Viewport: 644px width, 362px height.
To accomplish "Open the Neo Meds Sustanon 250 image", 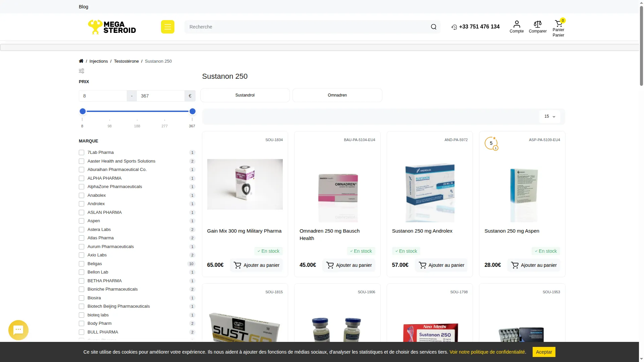I will [430, 333].
